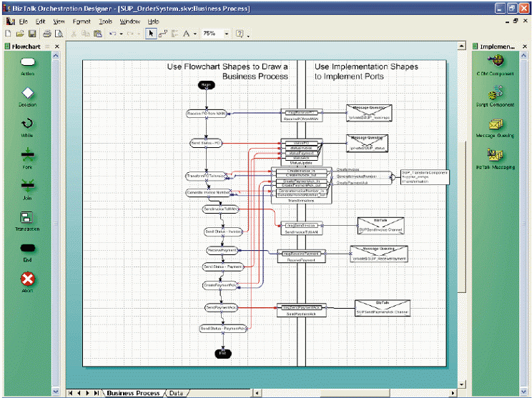Select the Pointer tool

tap(151, 34)
